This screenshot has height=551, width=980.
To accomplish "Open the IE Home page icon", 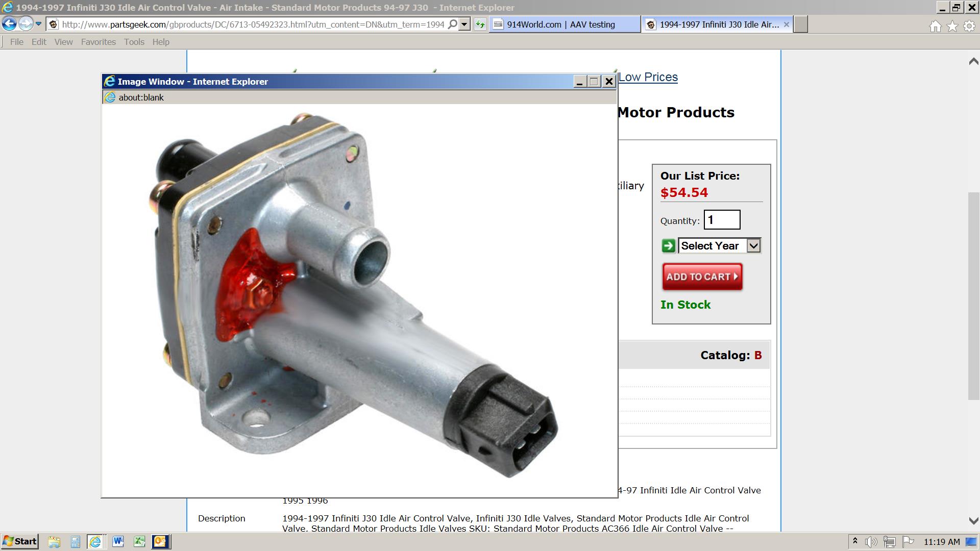I will click(x=935, y=27).
